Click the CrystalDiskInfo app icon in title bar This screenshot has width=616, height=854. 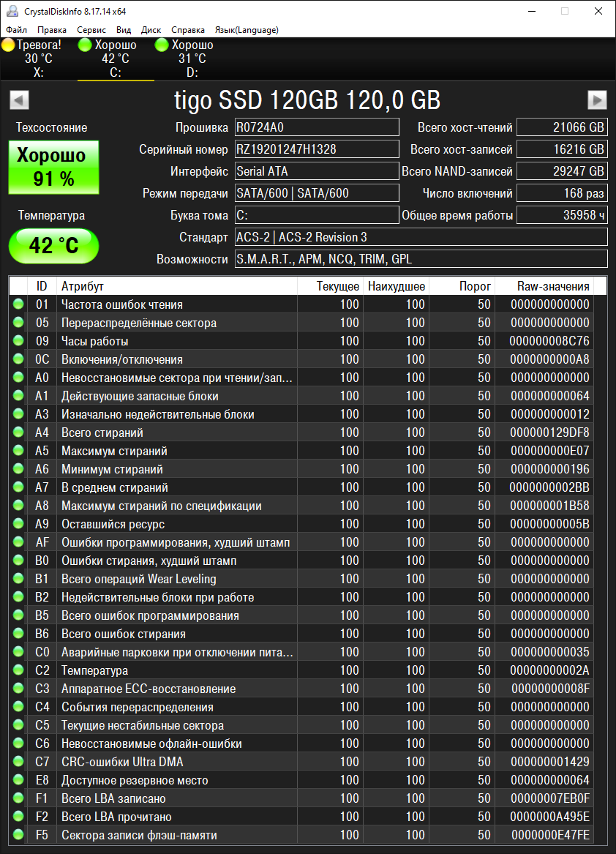[x=12, y=11]
